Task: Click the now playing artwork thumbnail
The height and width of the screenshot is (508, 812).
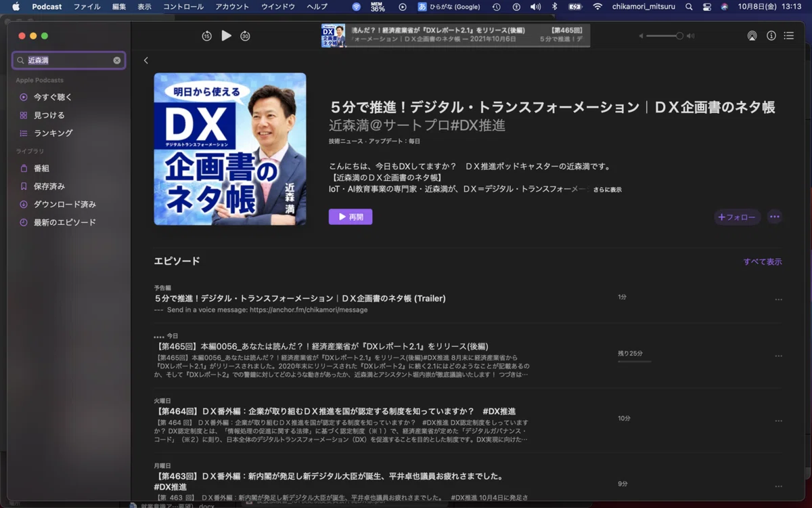Action: coord(333,36)
